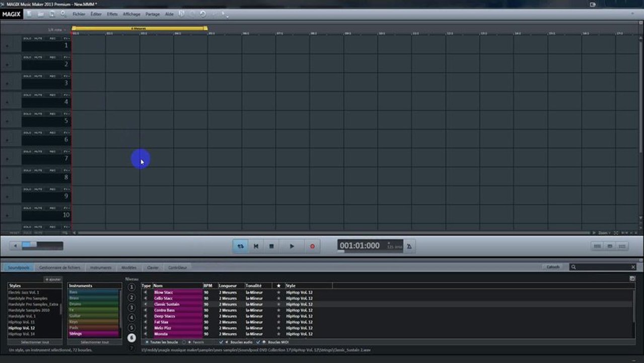Click the third view mode button at right of transport

tap(622, 247)
